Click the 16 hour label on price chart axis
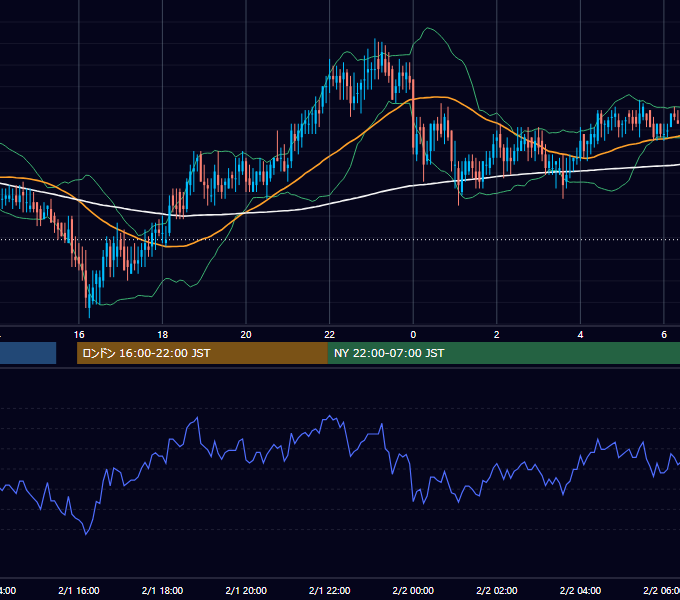 click(79, 334)
